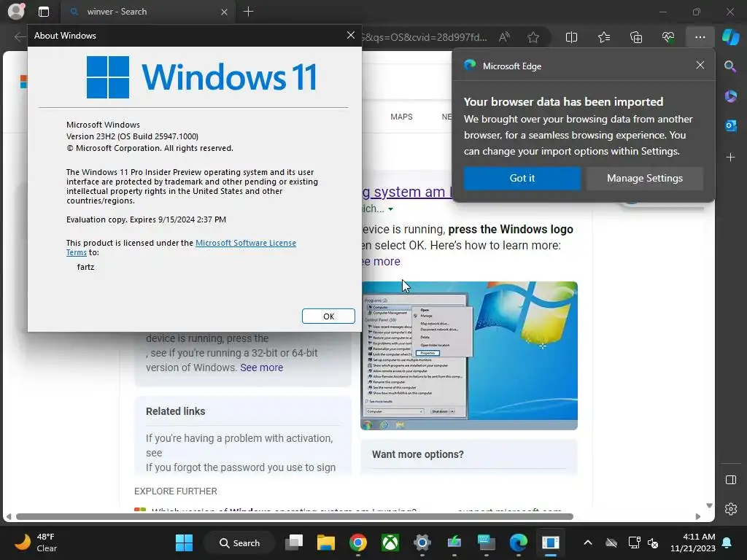Click the scroll right arrow
Image resolution: width=747 pixels, height=560 pixels.
(x=698, y=517)
